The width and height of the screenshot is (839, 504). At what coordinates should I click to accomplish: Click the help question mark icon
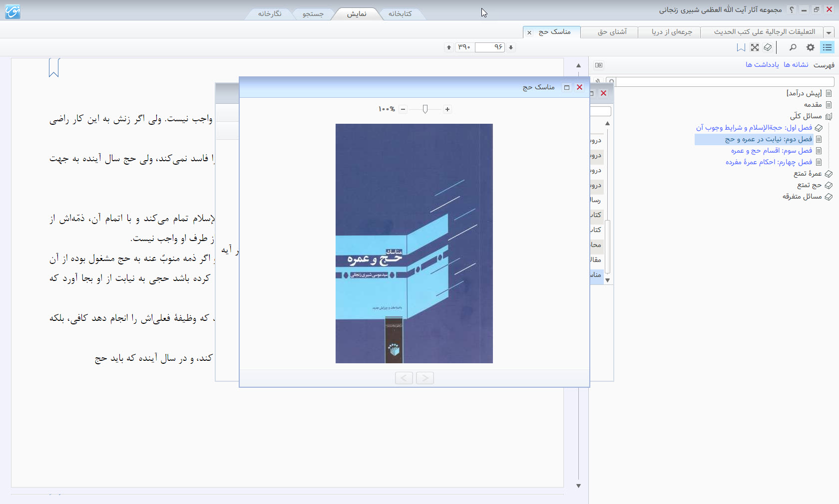[792, 9]
